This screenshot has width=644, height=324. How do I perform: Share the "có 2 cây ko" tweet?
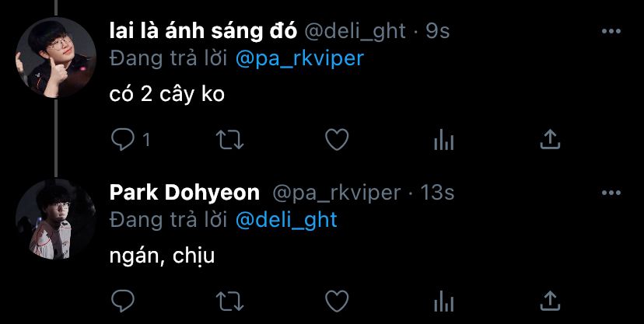tap(550, 140)
